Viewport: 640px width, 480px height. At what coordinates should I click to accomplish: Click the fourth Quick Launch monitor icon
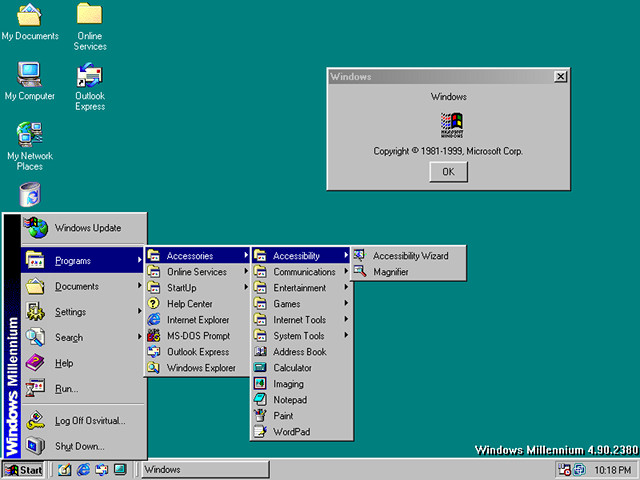(x=120, y=470)
